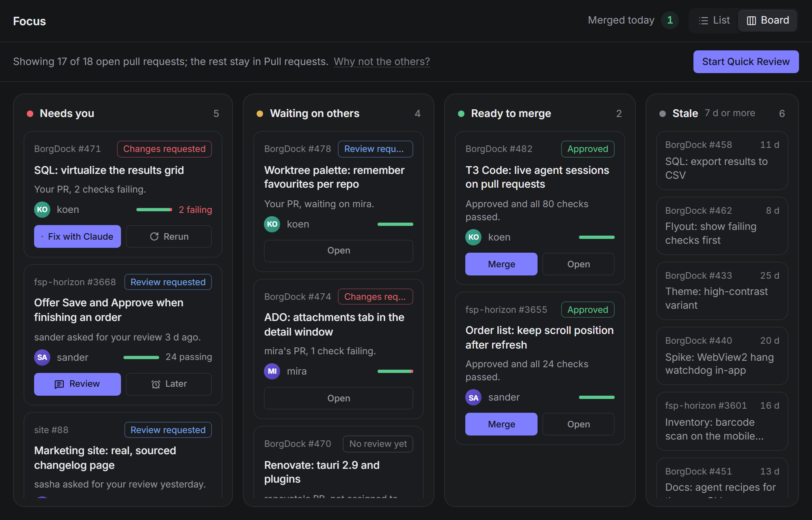
Task: Click checks progress bar on BorgDock #471
Action: click(x=154, y=210)
